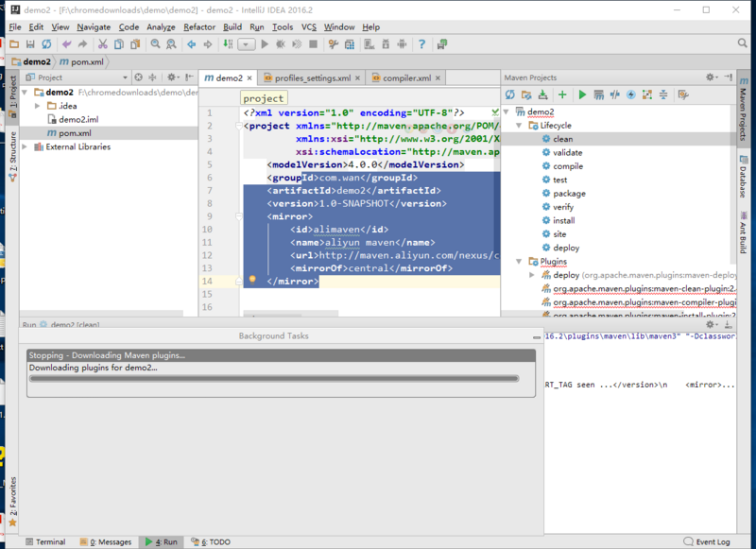Open Settings wrench toolbar icon
Viewport: 756px width, 549px height.
(333, 44)
